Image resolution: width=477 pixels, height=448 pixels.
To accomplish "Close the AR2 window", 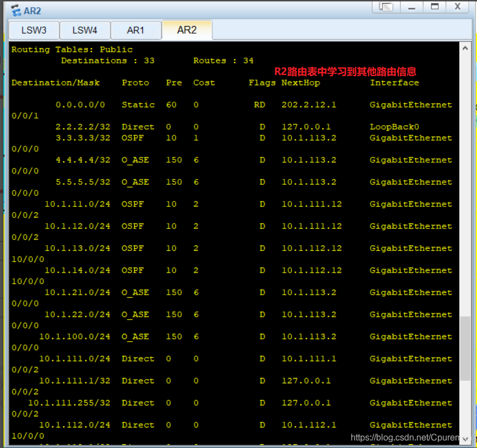I will (x=458, y=7).
